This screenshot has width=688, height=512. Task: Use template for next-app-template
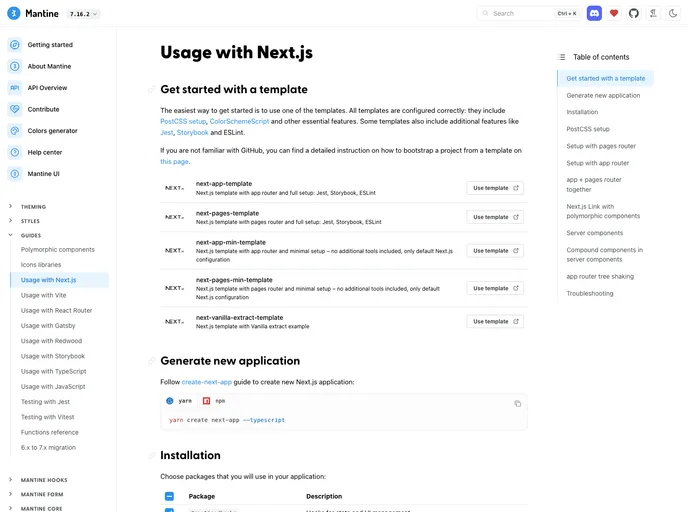click(x=495, y=188)
